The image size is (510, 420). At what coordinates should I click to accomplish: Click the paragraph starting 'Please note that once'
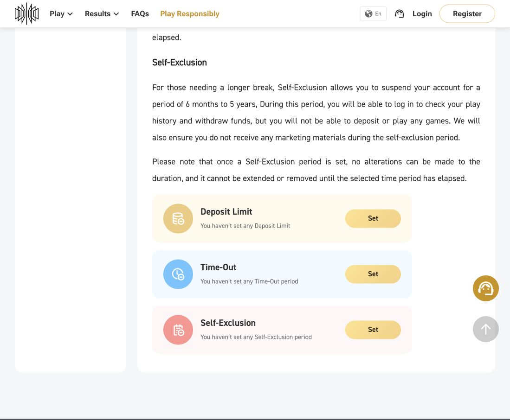click(x=316, y=170)
